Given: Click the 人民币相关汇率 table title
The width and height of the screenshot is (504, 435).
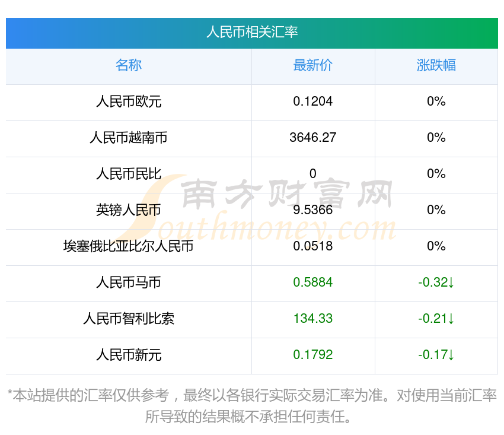Looking at the screenshot, I should click(252, 32).
